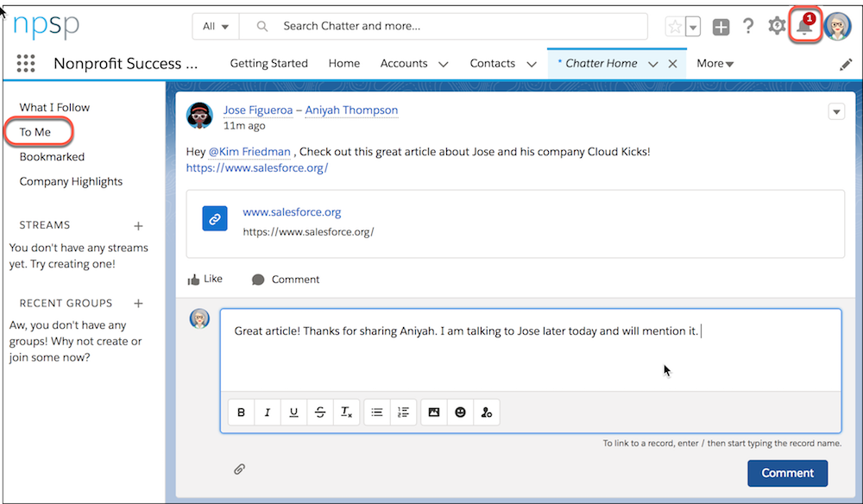Open the All search scope dropdown
Image resolution: width=863 pixels, height=504 pixels.
(214, 26)
